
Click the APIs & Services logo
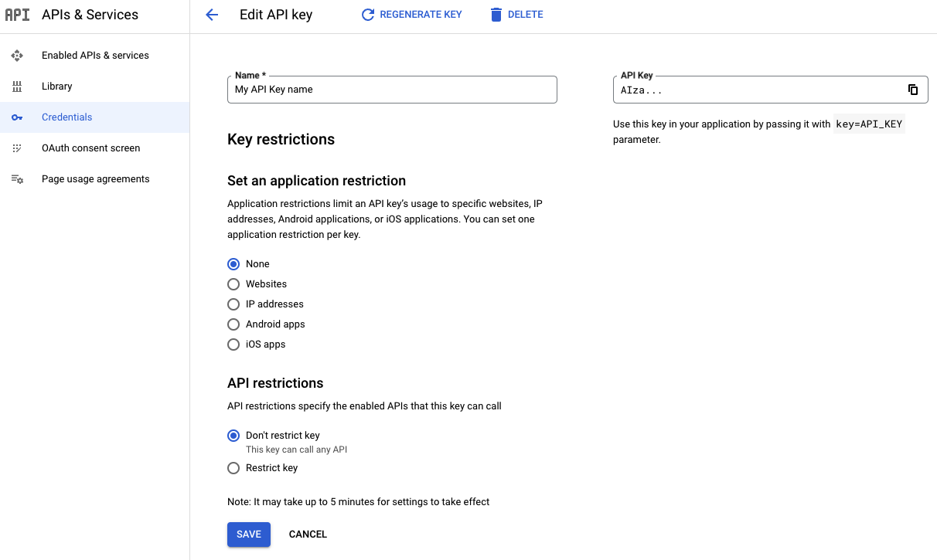[19, 14]
